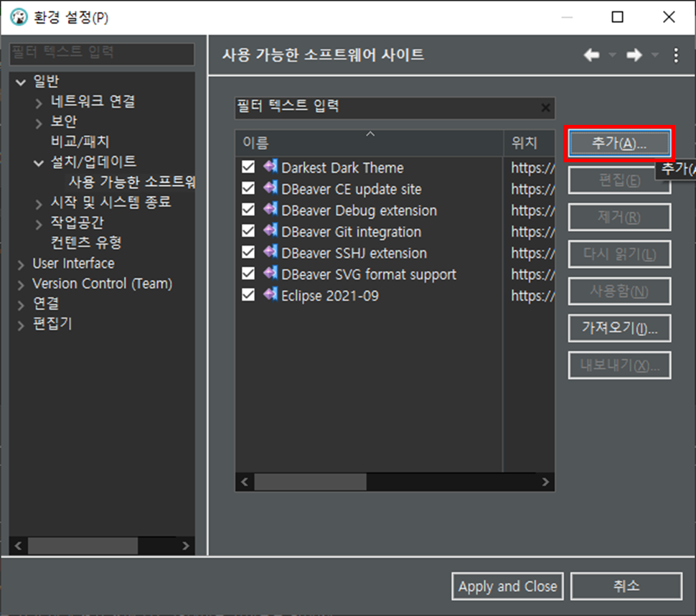This screenshot has height=616, width=696.
Task: Uncheck Darkest Dark Theme checkbox
Action: click(248, 167)
